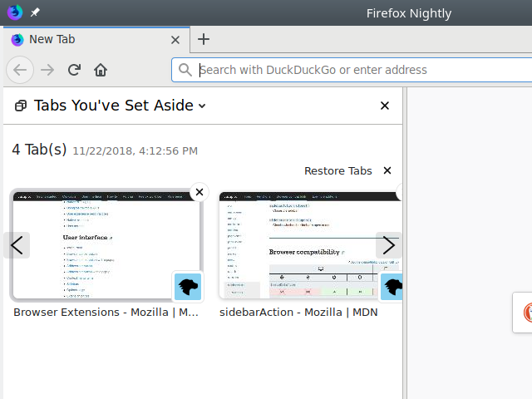Close the Tabs You've Set Aside sidebar
532x399 pixels.
click(385, 106)
